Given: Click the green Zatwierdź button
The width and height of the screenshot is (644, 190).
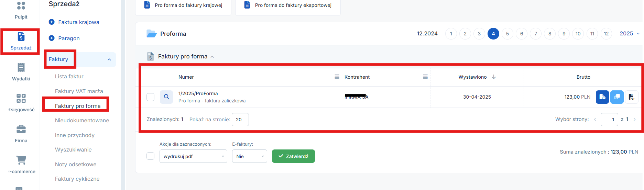Looking at the screenshot, I should [293, 156].
